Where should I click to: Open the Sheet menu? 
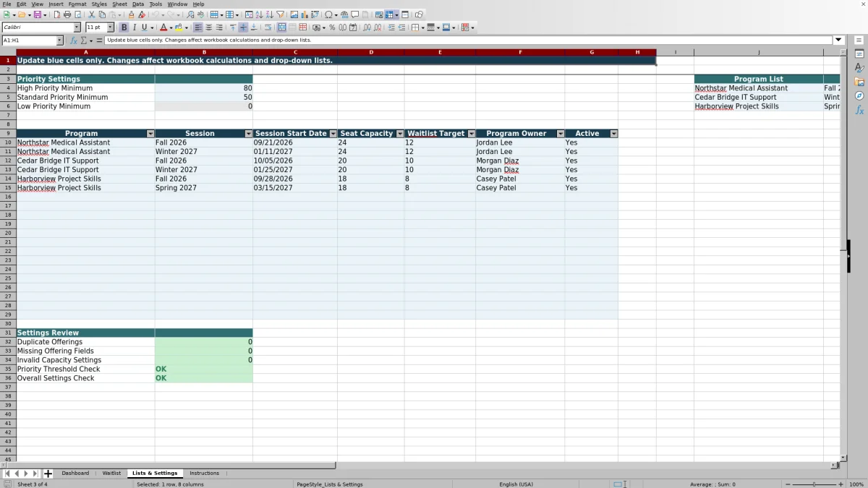[x=119, y=4]
